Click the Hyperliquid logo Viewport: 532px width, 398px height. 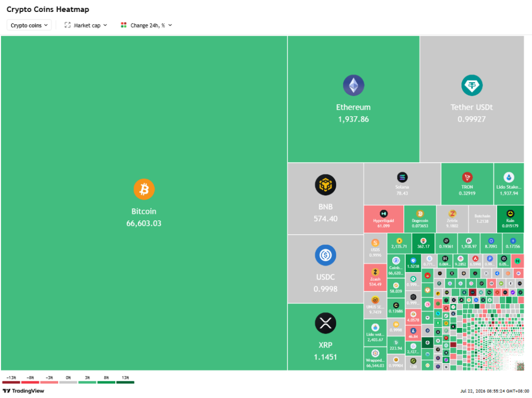click(x=383, y=214)
